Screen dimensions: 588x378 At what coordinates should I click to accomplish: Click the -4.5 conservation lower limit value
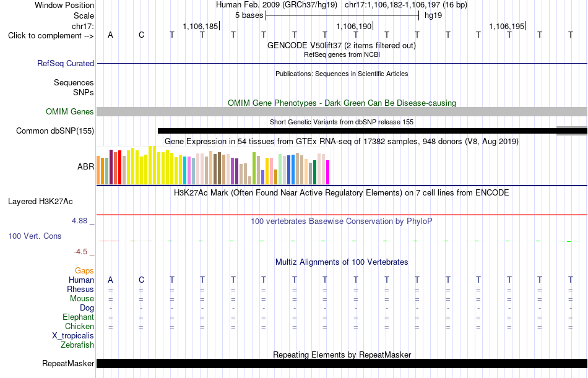pos(80,252)
